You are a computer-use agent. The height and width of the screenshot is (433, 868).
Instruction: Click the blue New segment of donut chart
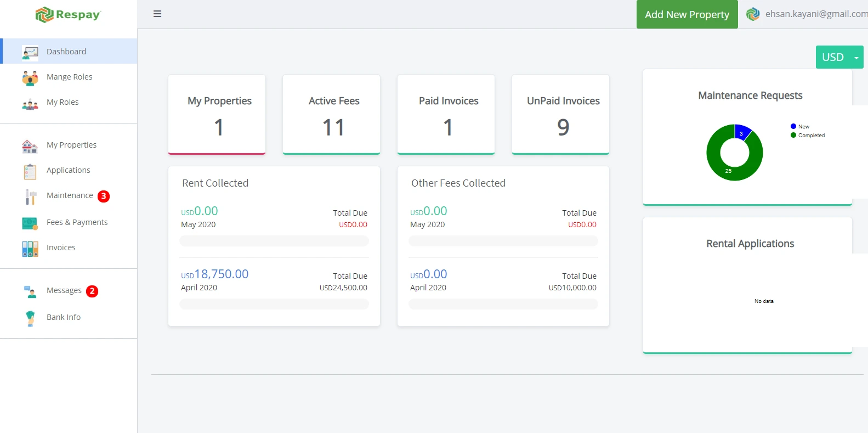(x=742, y=132)
